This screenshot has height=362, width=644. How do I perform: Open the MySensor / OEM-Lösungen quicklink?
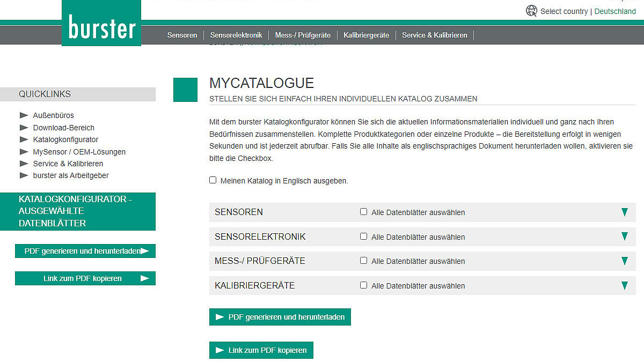79,152
